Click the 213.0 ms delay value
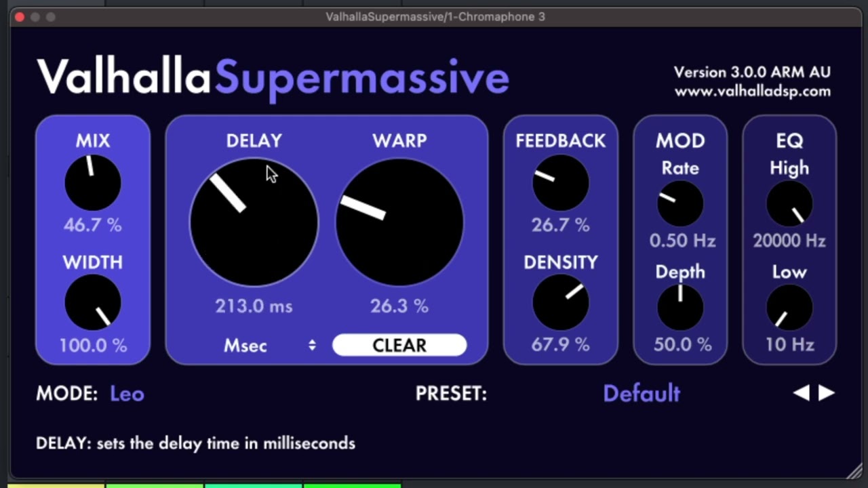 pos(254,306)
